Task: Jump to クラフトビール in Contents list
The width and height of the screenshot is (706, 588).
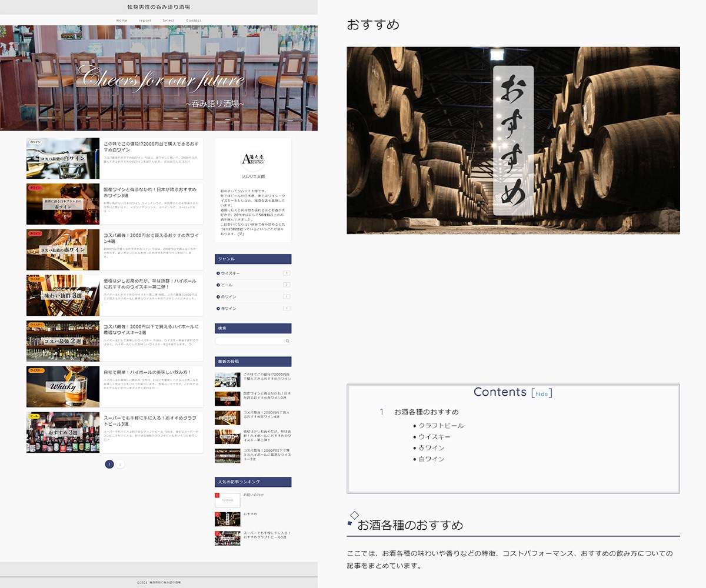Action: tap(441, 426)
